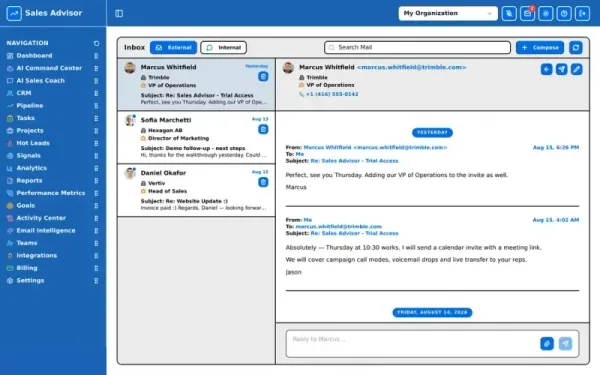Viewport: 600px width, 375px height.
Task: Open AI Command Center in the navigation
Action: click(x=49, y=68)
